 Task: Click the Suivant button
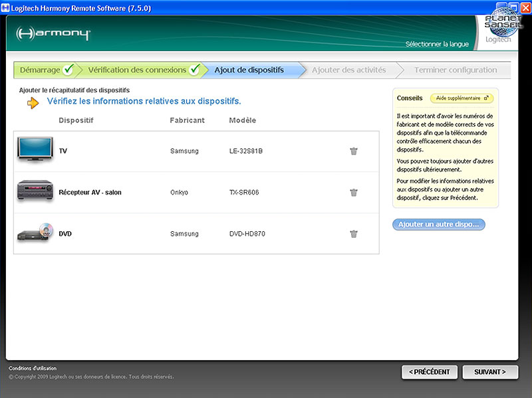click(490, 372)
